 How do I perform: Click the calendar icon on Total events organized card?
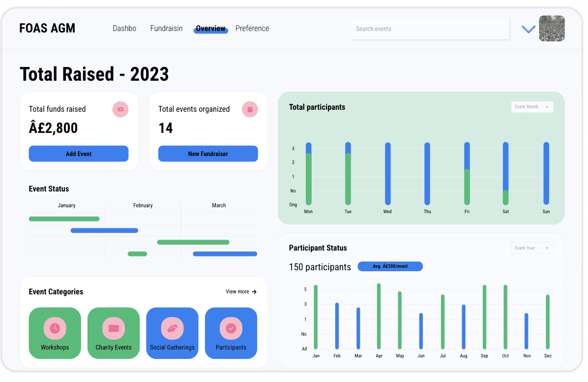tap(250, 109)
